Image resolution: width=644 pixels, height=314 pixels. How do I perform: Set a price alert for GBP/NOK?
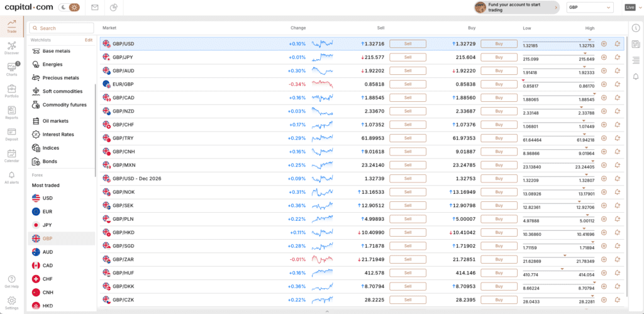pyautogui.click(x=617, y=192)
